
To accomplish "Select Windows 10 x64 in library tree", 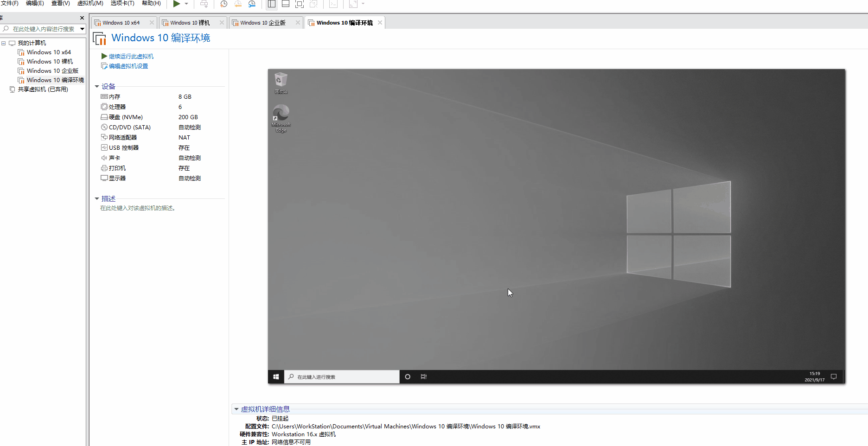I will pos(49,52).
